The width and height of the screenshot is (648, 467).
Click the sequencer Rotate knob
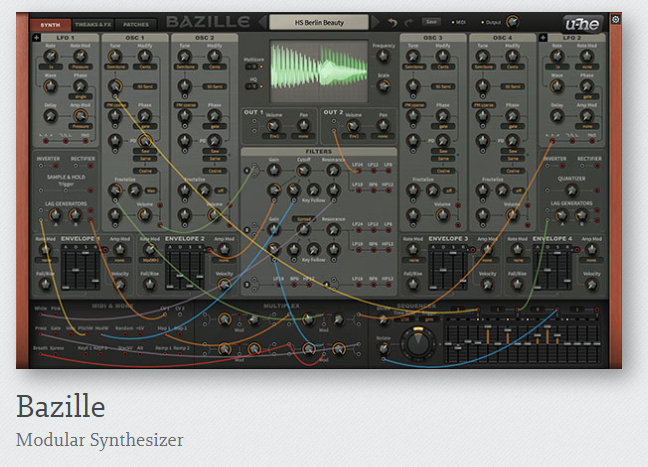pyautogui.click(x=384, y=348)
